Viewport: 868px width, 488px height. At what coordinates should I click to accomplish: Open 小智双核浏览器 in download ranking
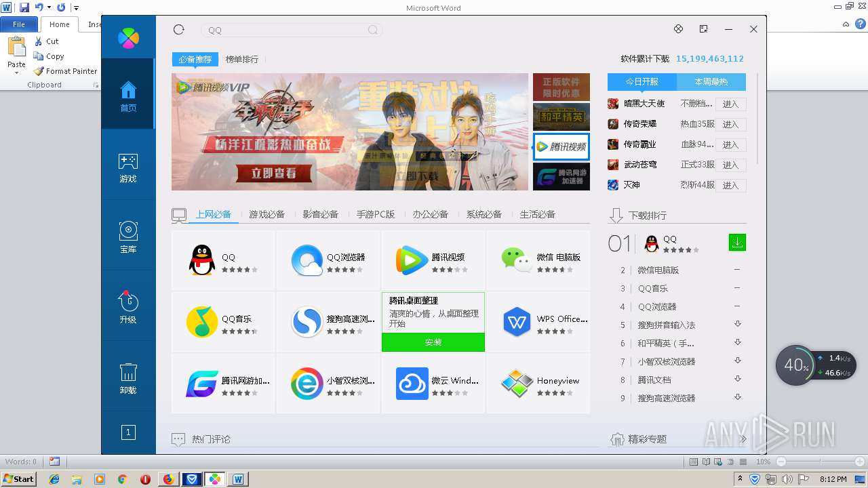(x=667, y=362)
